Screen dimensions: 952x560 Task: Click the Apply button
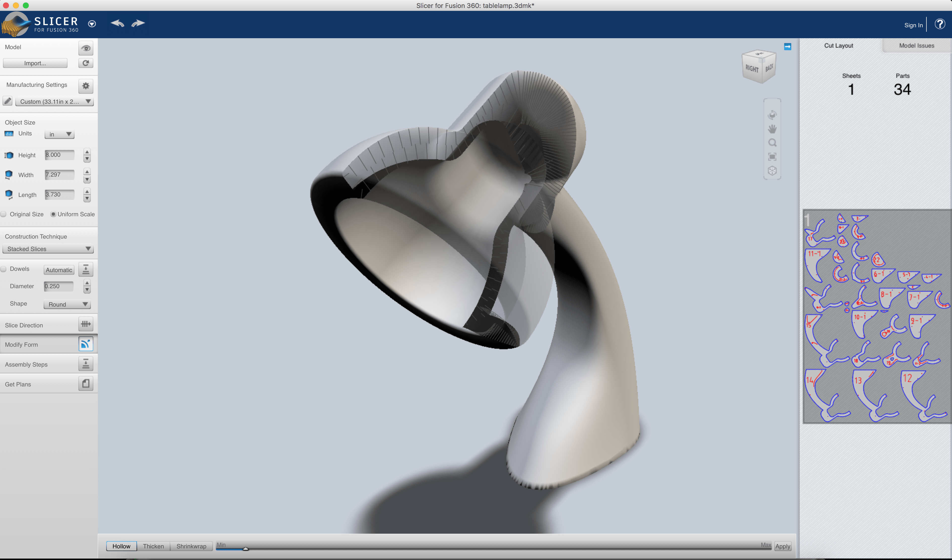point(782,546)
